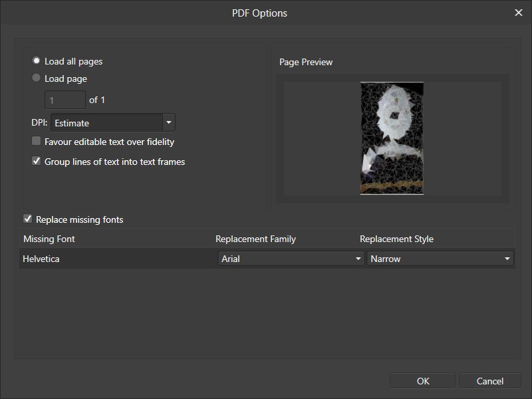This screenshot has height=399, width=532.
Task: Click the page number input field
Action: click(65, 100)
